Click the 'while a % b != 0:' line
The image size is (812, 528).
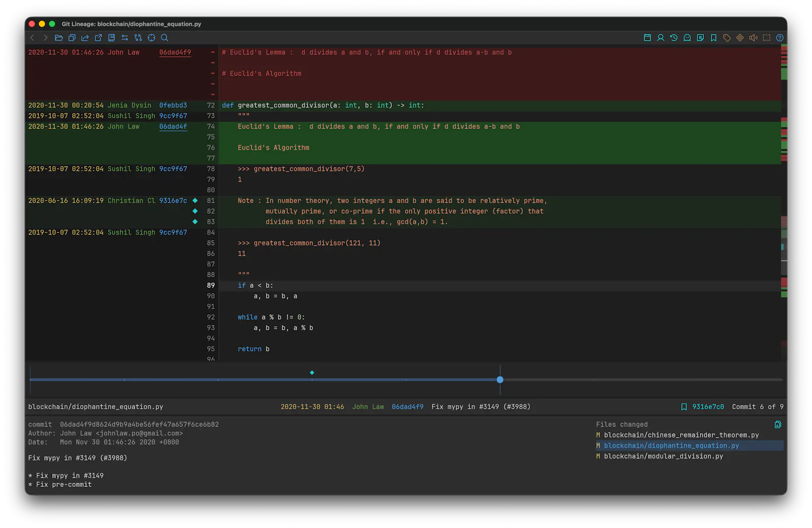pyautogui.click(x=271, y=317)
